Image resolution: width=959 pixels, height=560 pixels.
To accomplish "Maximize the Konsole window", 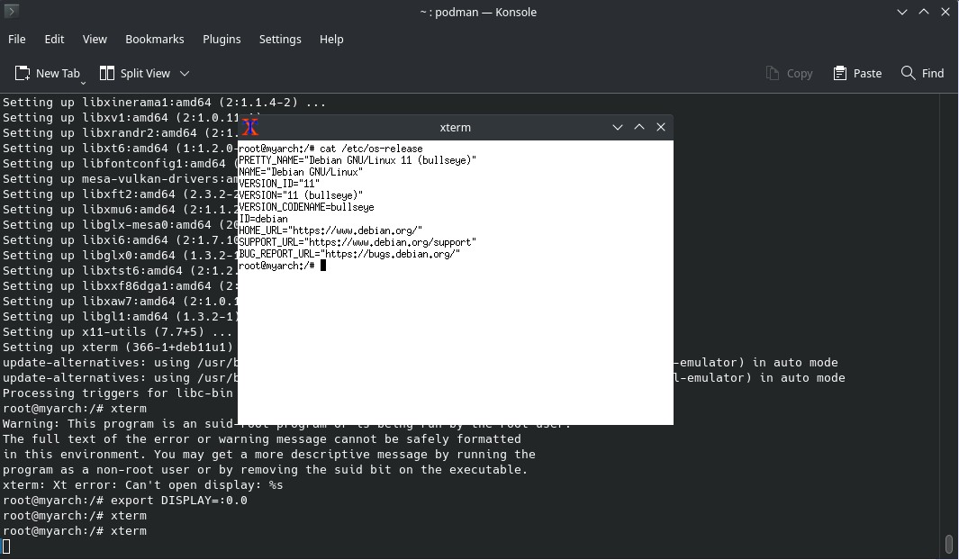I will click(x=924, y=12).
